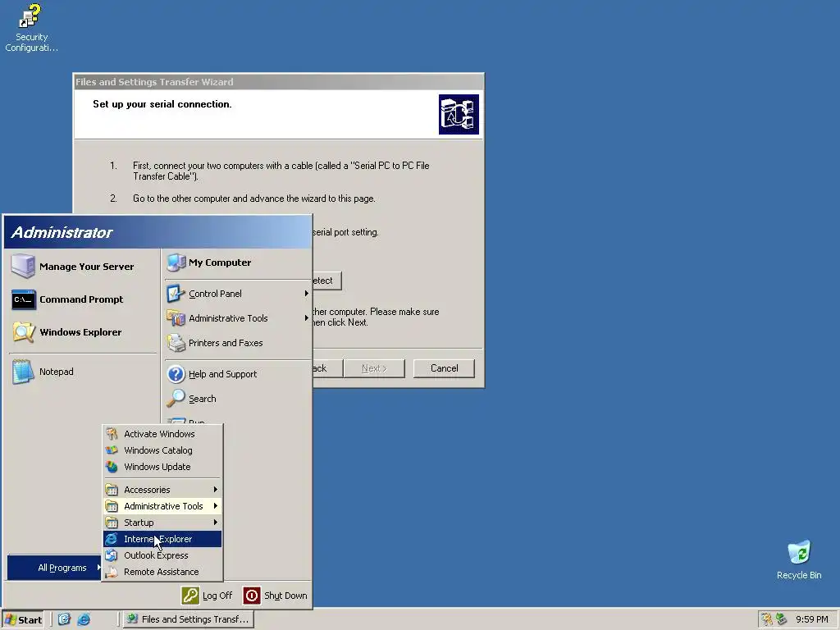Click the "Set up your serial connection." heading
Screen dimensions: 840x630
coord(162,104)
